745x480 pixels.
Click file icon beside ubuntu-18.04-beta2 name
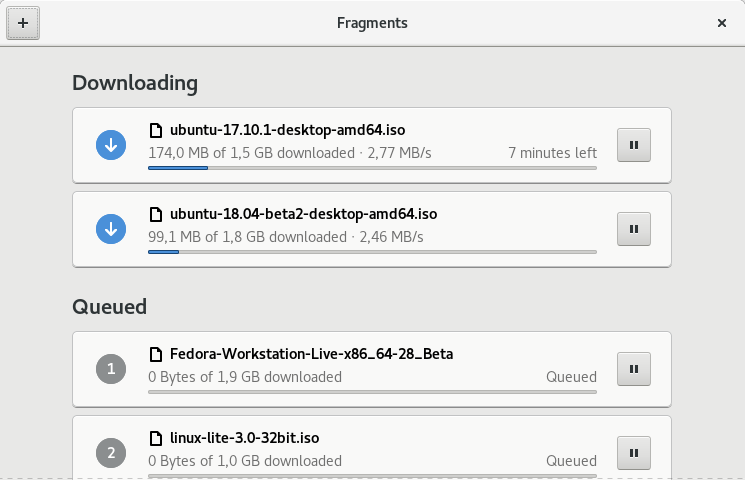[x=155, y=214]
